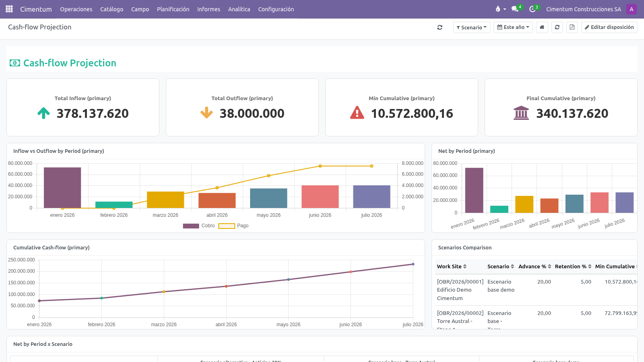This screenshot has width=644, height=362.
Task: Sort table by Scenario column
Action: point(501,266)
